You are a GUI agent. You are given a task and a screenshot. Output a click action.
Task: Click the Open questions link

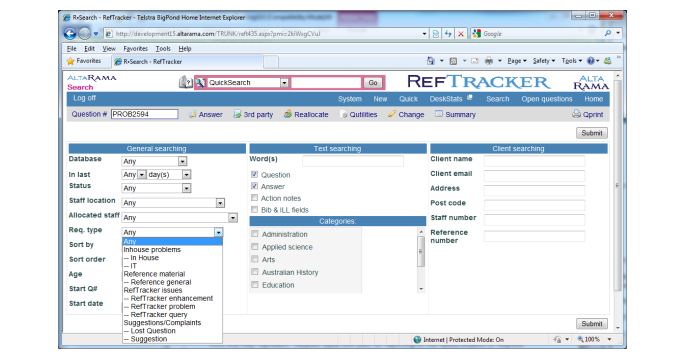(x=547, y=99)
